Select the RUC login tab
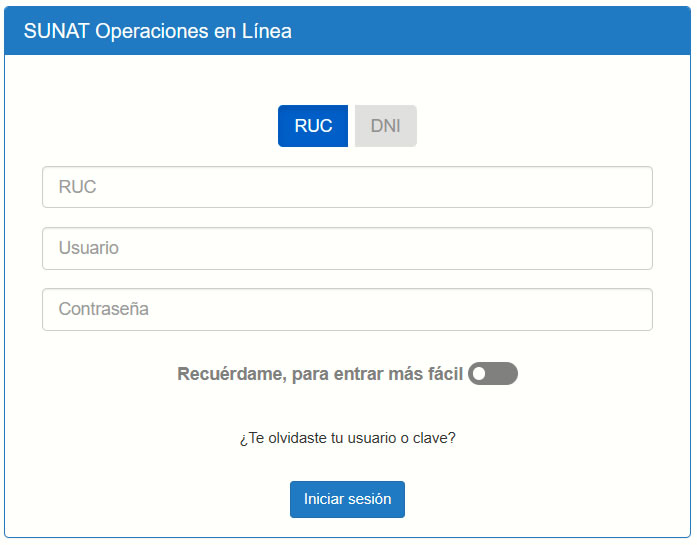Screen dimensions: 697x545 (x=313, y=126)
